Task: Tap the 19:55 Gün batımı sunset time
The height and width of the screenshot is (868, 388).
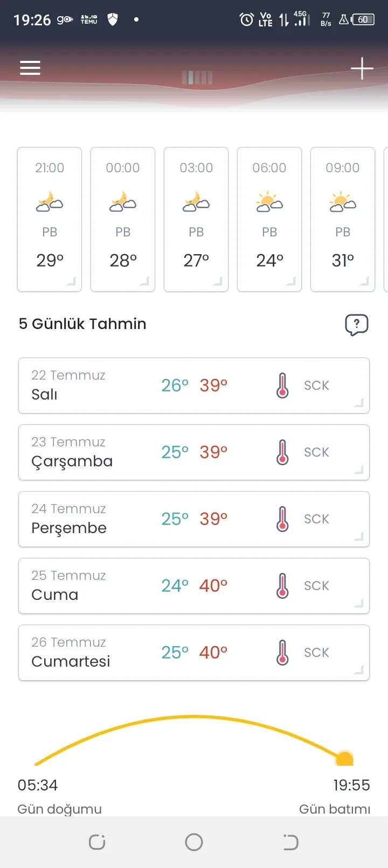Action: [x=351, y=785]
